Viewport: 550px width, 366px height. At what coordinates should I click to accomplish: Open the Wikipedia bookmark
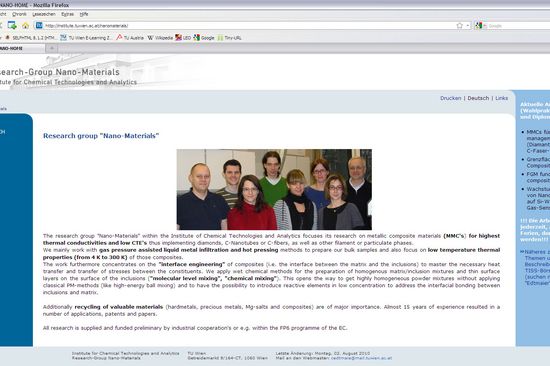click(160, 38)
